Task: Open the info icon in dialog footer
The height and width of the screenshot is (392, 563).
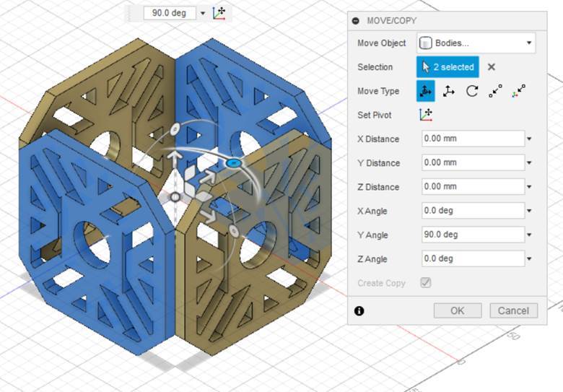Action: point(359,311)
